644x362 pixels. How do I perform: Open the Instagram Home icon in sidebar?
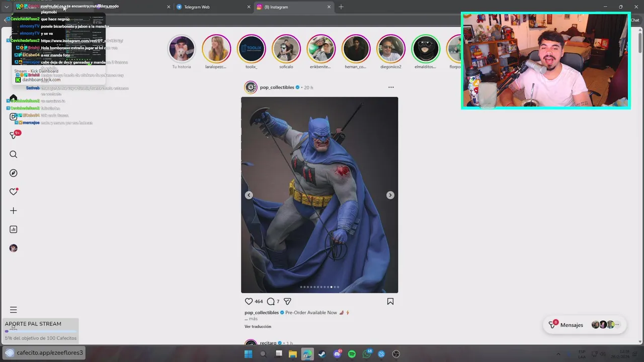(x=14, y=98)
